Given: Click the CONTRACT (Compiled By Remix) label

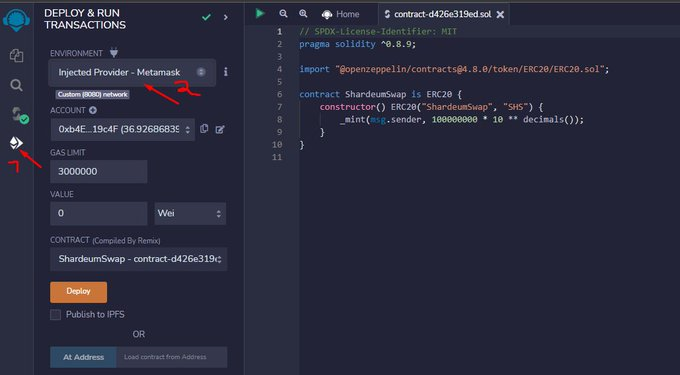Looking at the screenshot, I should (x=105, y=240).
